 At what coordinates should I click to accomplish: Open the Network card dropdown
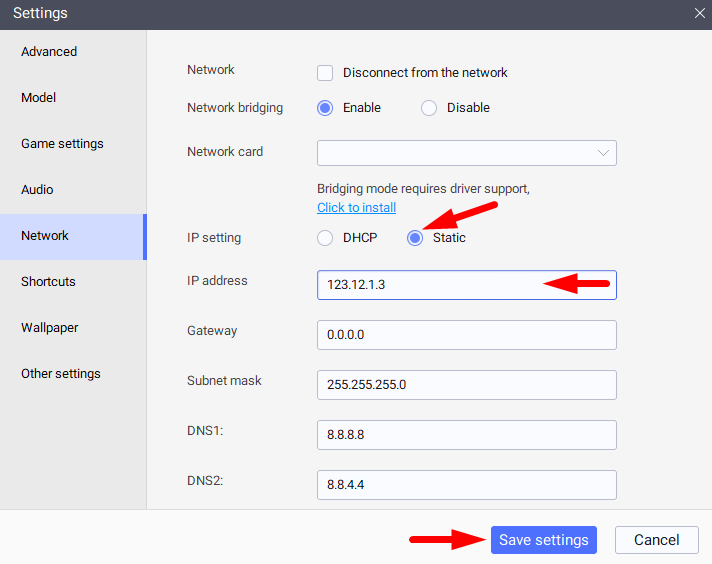pyautogui.click(x=466, y=153)
